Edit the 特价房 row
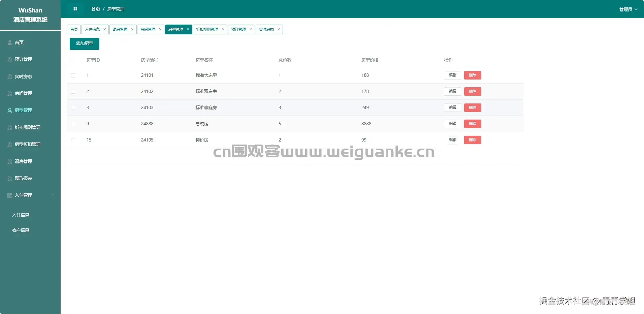Image resolution: width=644 pixels, height=314 pixels. pos(452,140)
